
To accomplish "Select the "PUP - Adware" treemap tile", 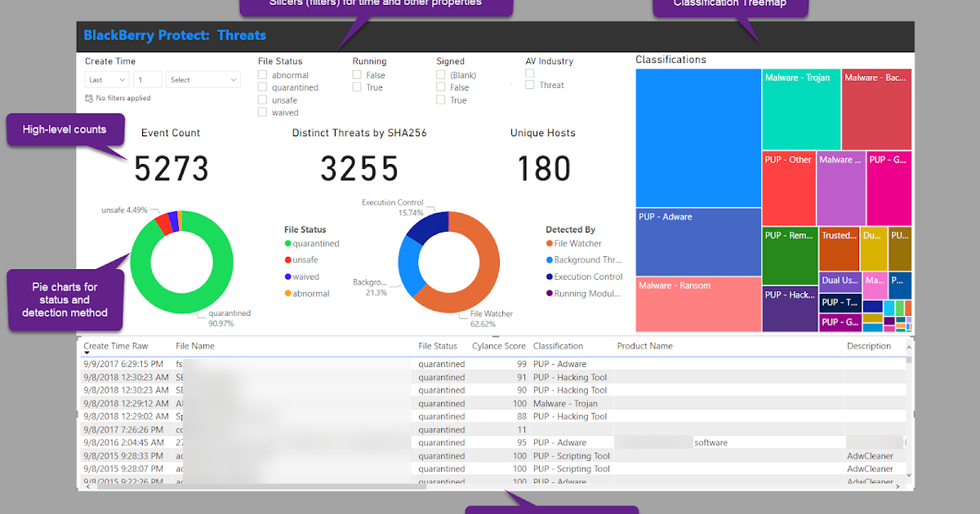I will [x=697, y=242].
